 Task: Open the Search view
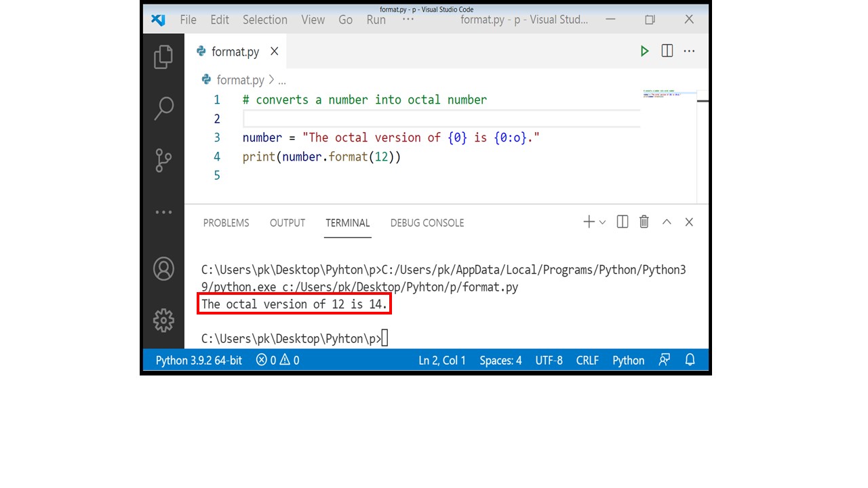click(x=163, y=108)
